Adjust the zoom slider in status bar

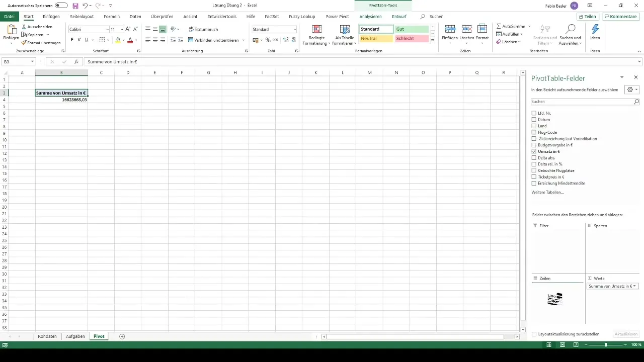pos(606,345)
